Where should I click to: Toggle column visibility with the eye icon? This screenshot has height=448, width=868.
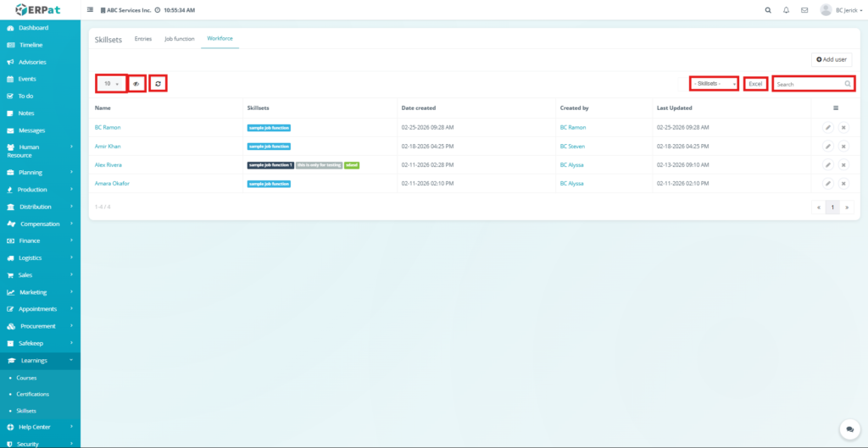coord(136,84)
